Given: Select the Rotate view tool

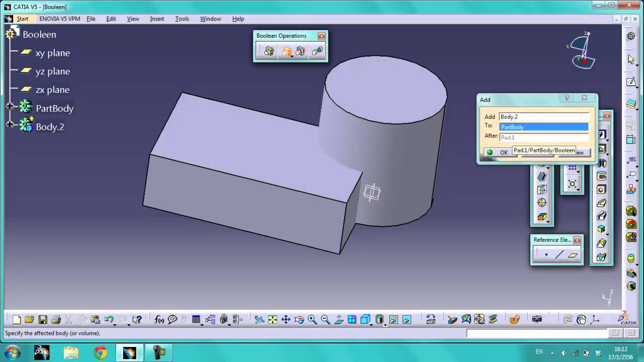Looking at the screenshot, I should click(299, 319).
